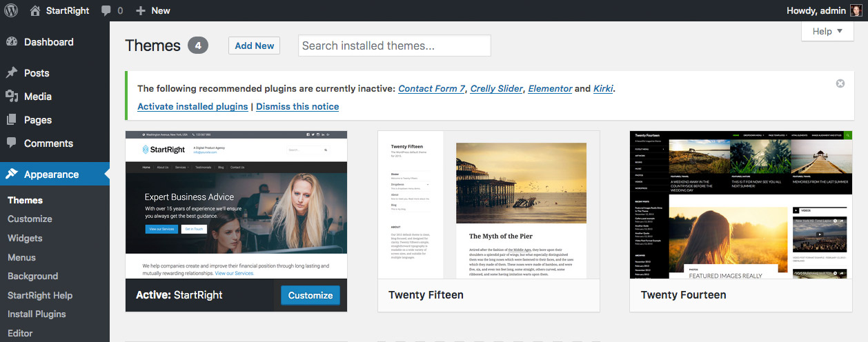The image size is (868, 342).
Task: Open the Kirki plugin link
Action: point(603,88)
